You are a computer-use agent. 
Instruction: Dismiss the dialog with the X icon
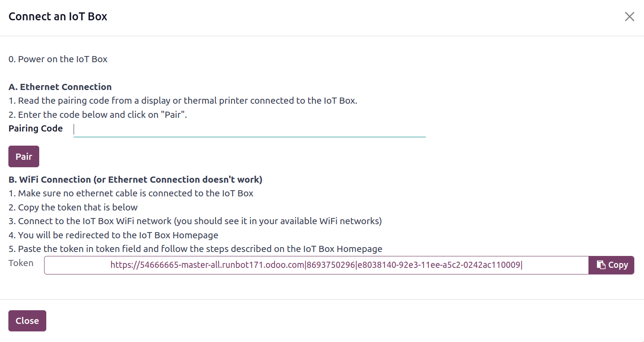[629, 17]
